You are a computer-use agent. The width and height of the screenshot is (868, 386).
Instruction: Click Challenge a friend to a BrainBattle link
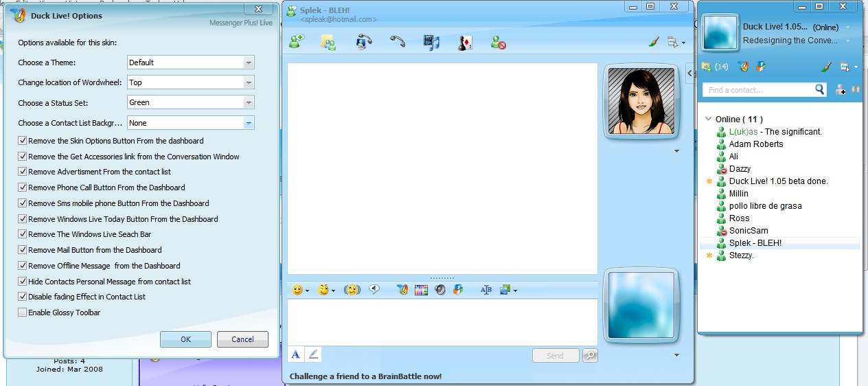tap(365, 376)
